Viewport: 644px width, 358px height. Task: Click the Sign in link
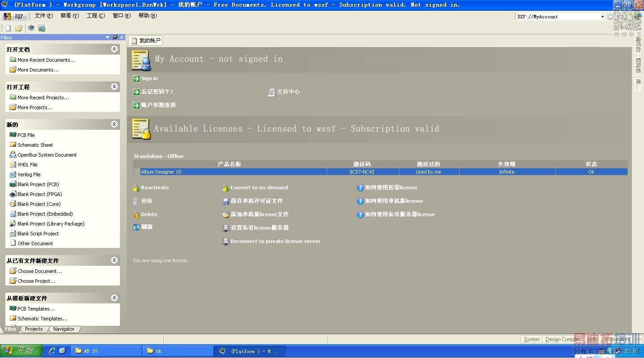pyautogui.click(x=149, y=78)
